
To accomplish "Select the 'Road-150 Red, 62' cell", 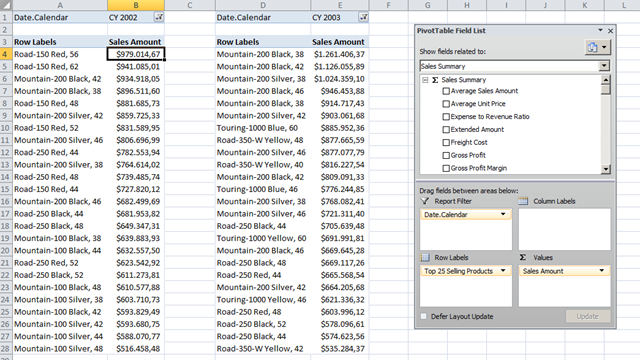I will pos(60,66).
